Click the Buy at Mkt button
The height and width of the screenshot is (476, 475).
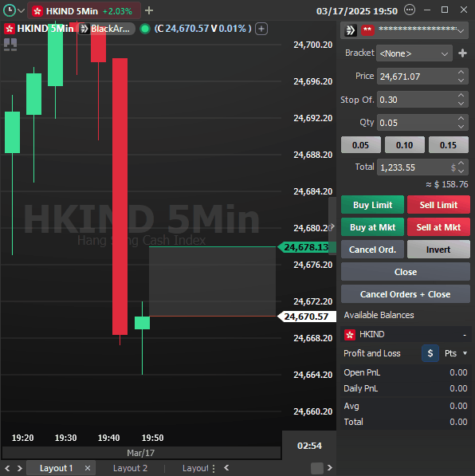[x=372, y=227]
